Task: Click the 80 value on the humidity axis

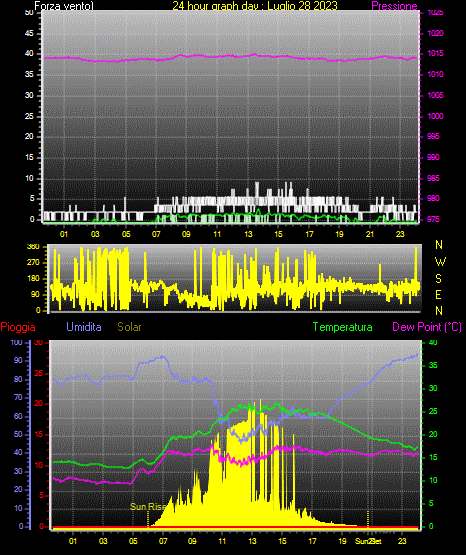Action: [18, 379]
